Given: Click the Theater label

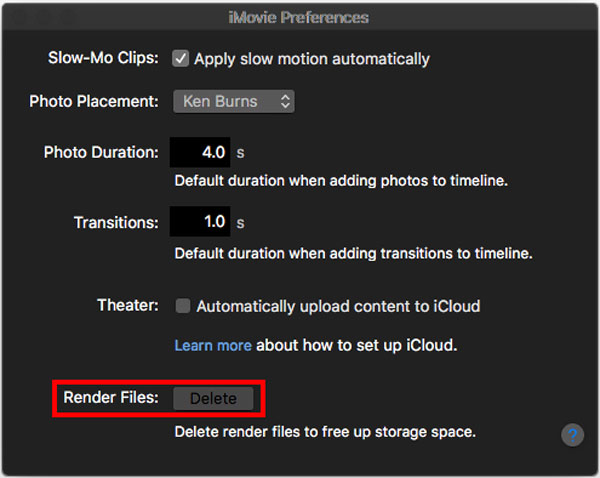Looking at the screenshot, I should pos(128,305).
